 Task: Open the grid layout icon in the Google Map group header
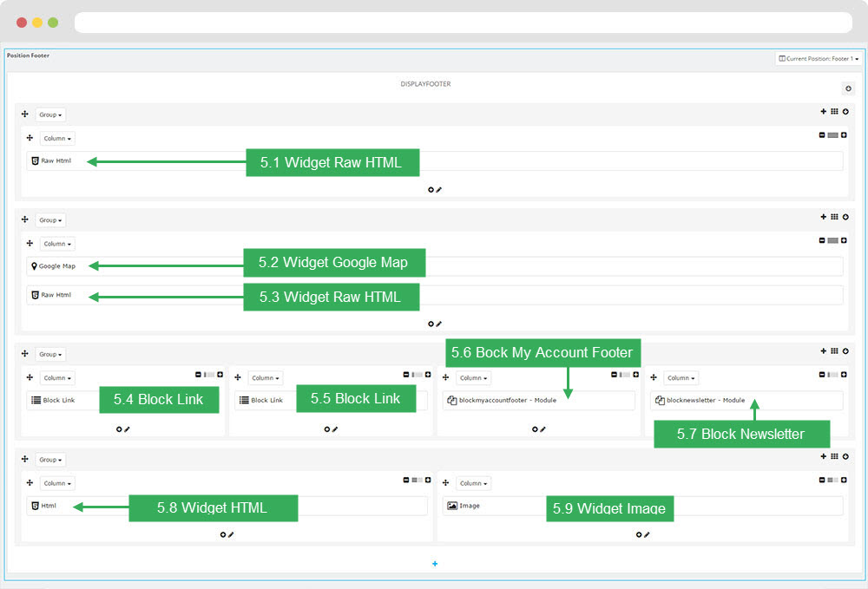[834, 217]
